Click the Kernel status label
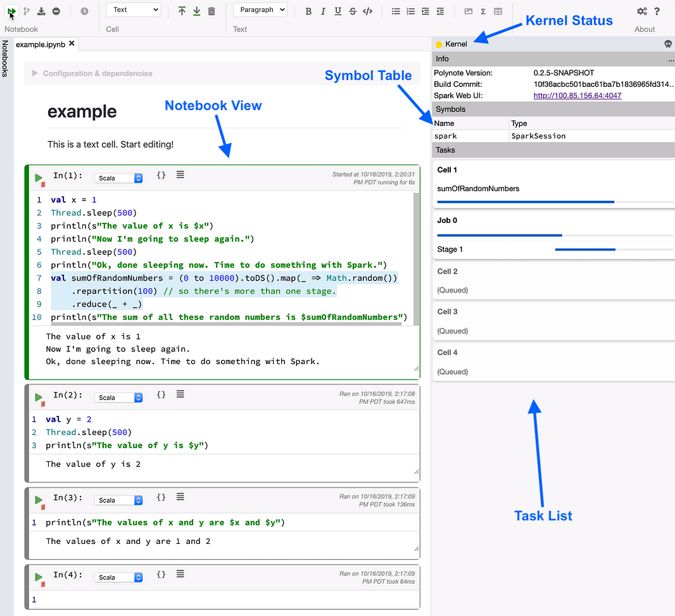Viewport: 675px width, 616px height. (x=456, y=44)
